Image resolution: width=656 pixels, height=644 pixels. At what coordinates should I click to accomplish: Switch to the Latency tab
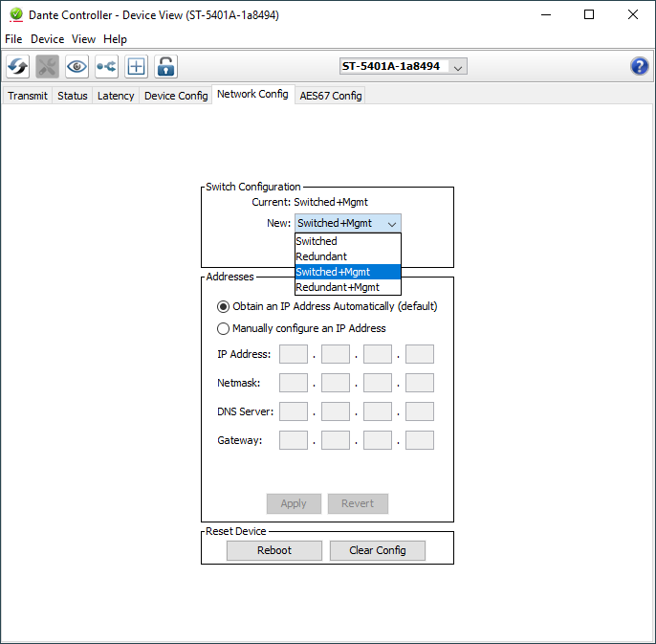pyautogui.click(x=116, y=96)
